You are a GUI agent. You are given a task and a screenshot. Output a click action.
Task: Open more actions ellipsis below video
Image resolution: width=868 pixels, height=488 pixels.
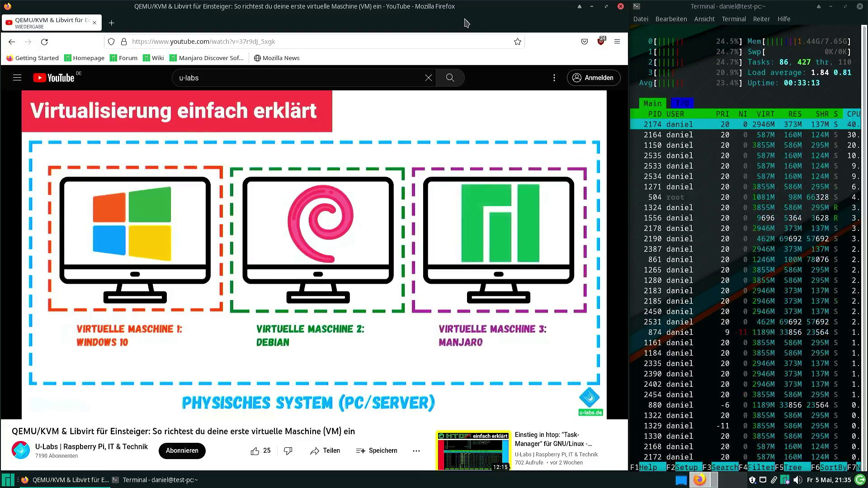click(x=416, y=450)
